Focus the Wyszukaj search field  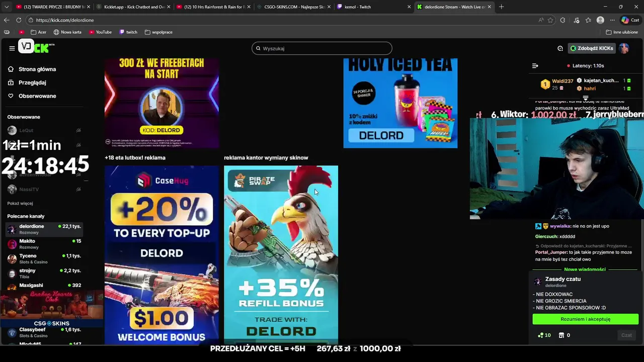coord(322,48)
